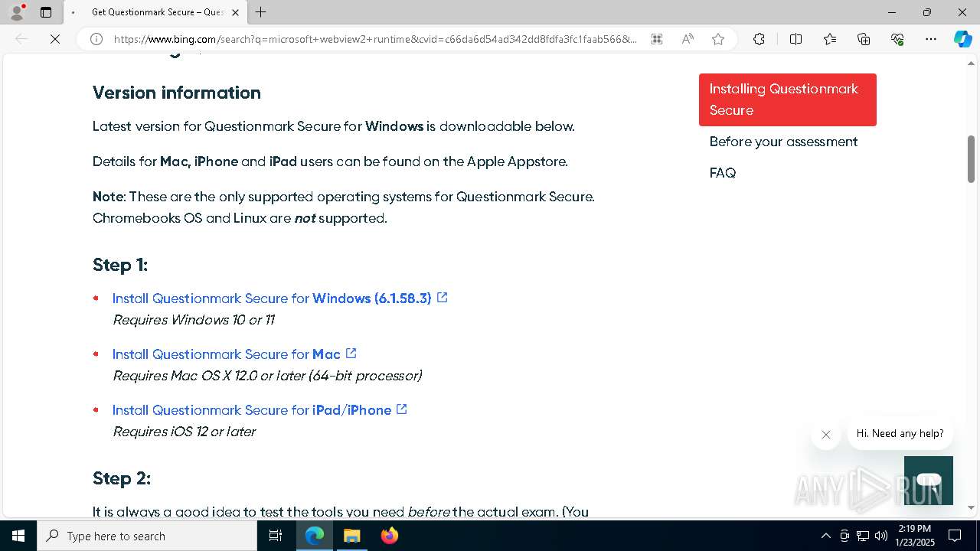Screen dimensions: 980x551
Task: Open a new tab with plus button
Action: [261, 12]
